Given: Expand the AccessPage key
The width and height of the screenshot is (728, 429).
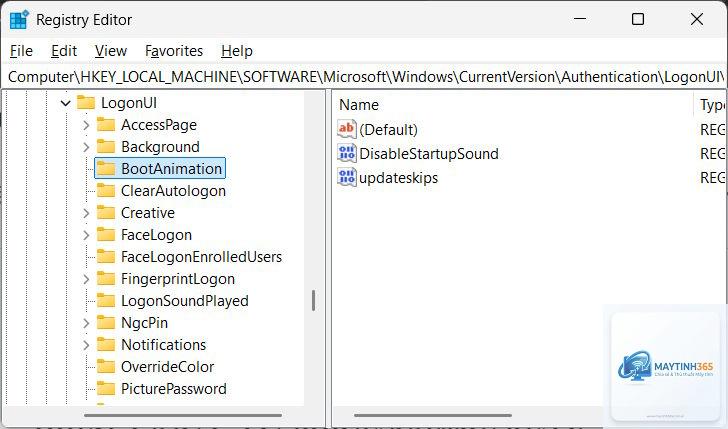Looking at the screenshot, I should click(86, 125).
